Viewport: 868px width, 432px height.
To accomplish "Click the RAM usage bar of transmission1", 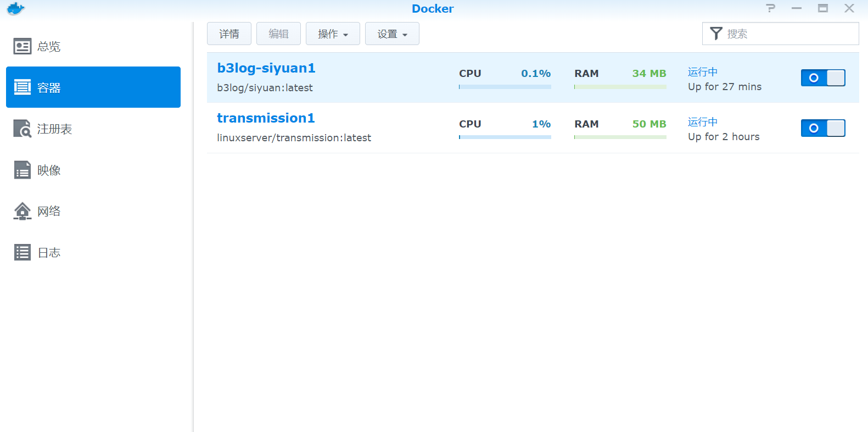I will point(620,137).
